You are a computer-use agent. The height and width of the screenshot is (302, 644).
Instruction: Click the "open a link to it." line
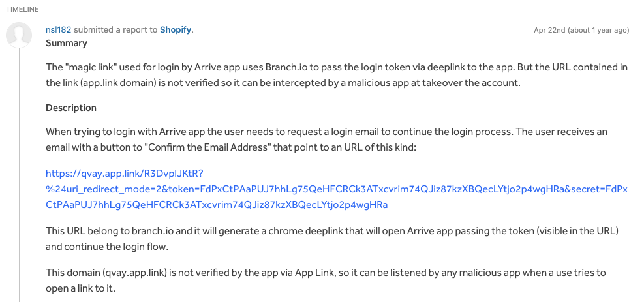click(80, 288)
